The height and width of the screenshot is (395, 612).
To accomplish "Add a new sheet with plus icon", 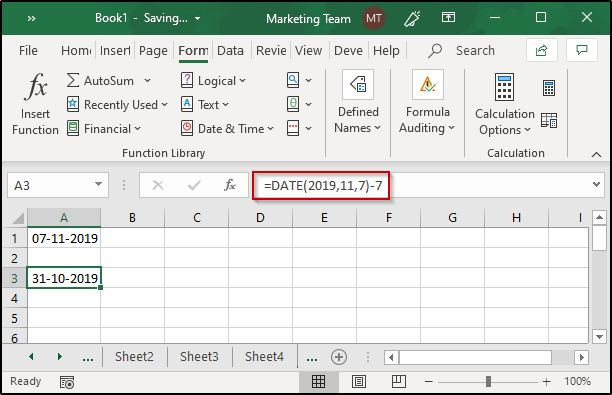I will 338,357.
